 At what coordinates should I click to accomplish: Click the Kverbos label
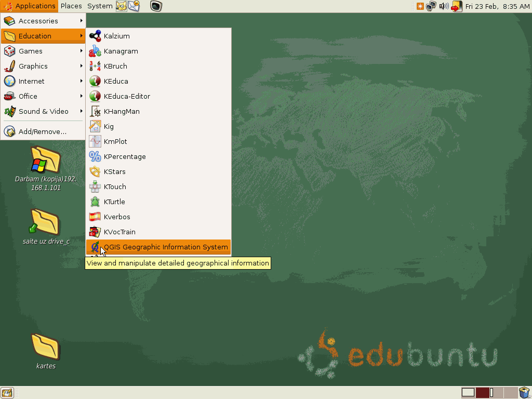117,217
